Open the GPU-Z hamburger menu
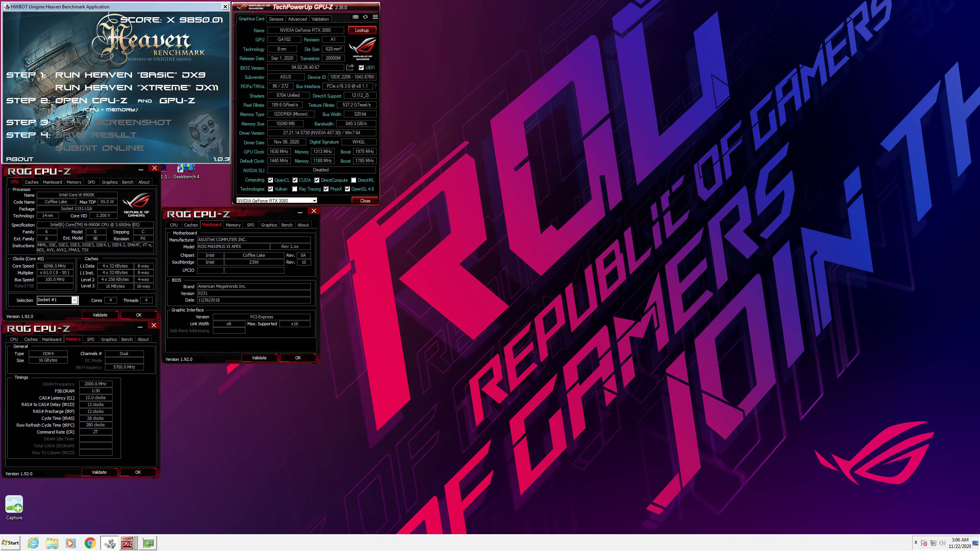 pyautogui.click(x=375, y=17)
